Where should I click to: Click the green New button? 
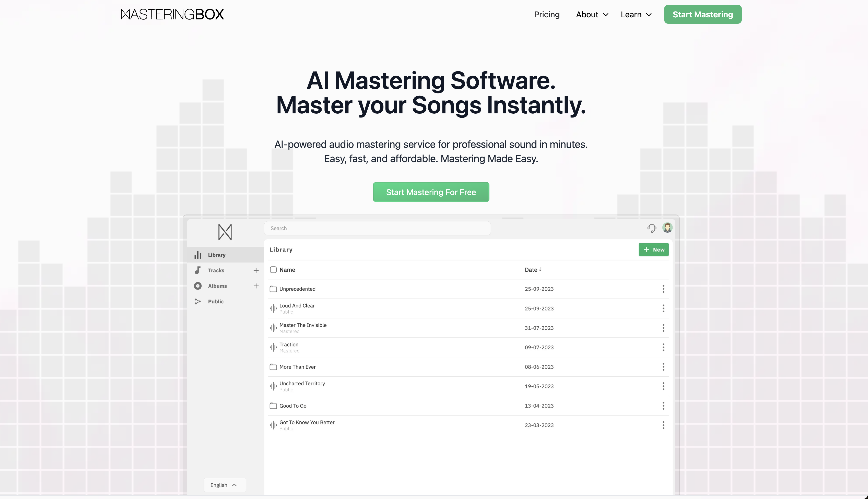tap(653, 250)
